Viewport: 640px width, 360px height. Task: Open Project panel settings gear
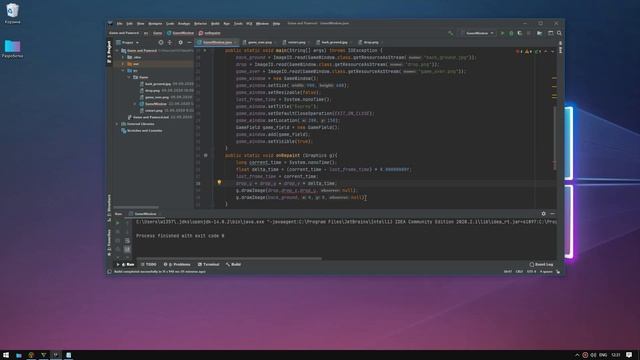coord(180,42)
